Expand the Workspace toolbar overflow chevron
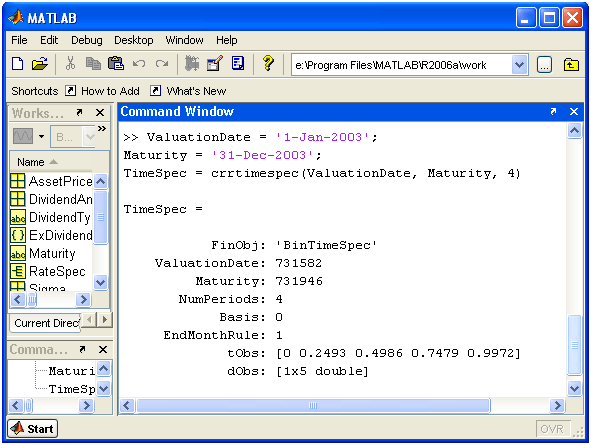The height and width of the screenshot is (445, 591). click(x=102, y=128)
